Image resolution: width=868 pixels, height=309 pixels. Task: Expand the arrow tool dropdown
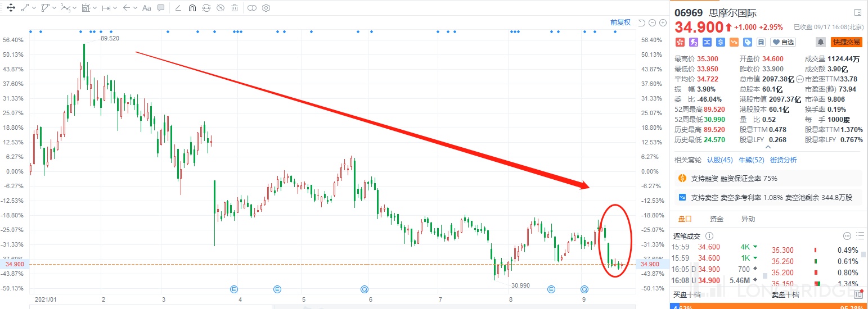136,8
